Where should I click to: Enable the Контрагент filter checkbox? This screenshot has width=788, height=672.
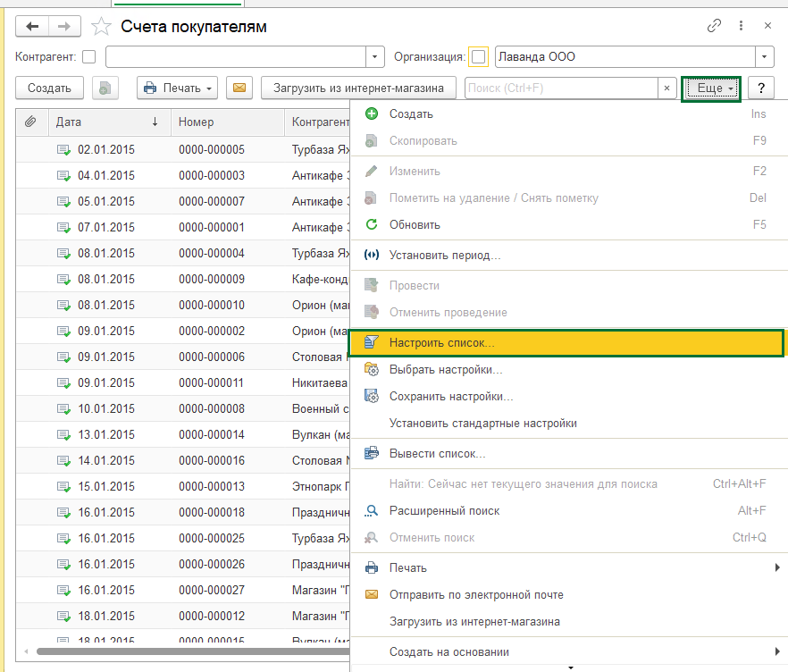(89, 57)
